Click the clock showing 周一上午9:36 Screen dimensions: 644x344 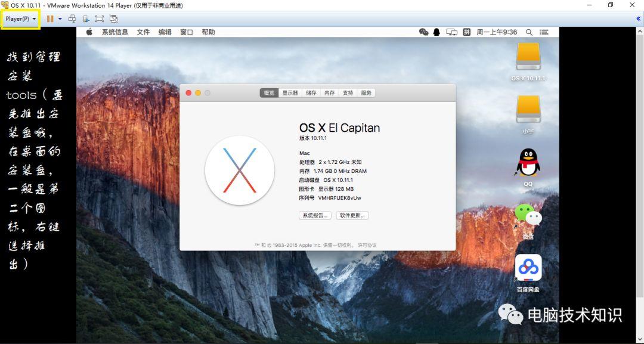497,32
